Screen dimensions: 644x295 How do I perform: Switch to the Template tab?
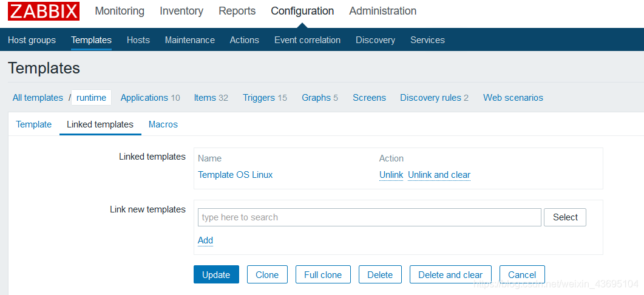click(x=33, y=124)
